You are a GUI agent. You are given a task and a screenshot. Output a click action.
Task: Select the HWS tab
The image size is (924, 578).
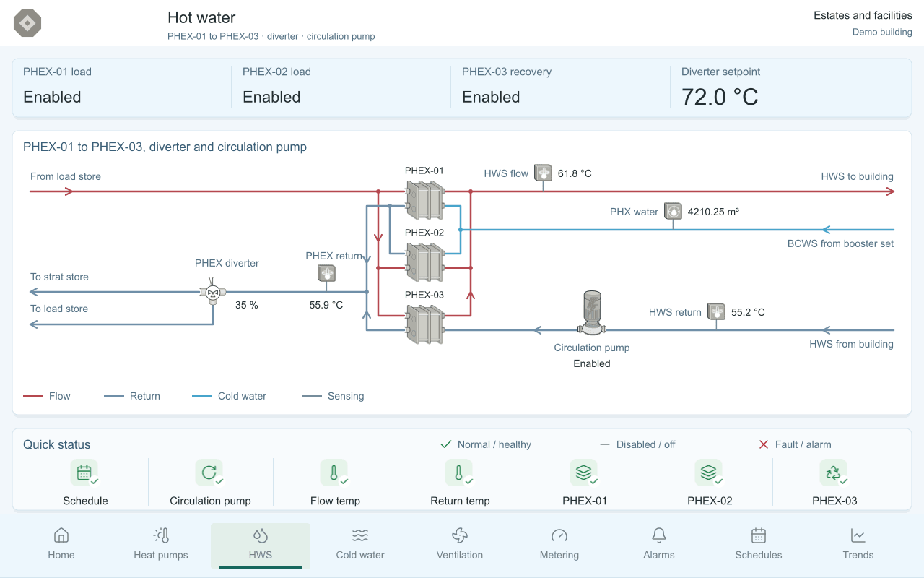coord(261,545)
